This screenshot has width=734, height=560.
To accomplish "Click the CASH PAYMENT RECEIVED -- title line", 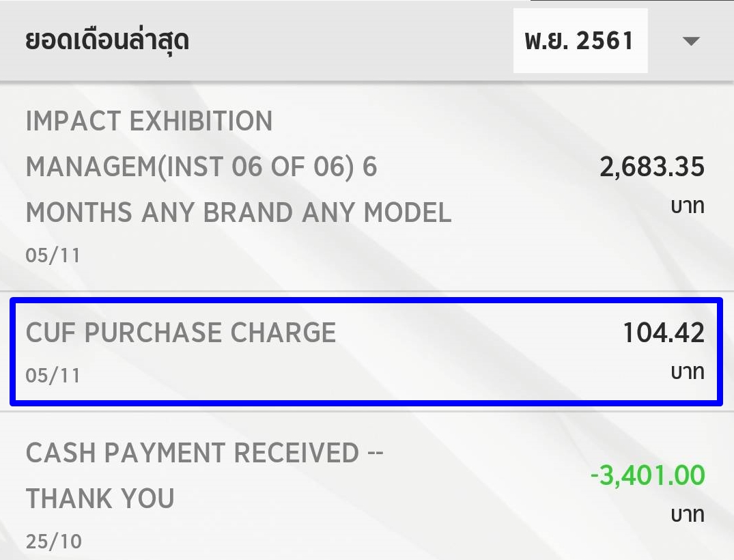I will click(204, 453).
